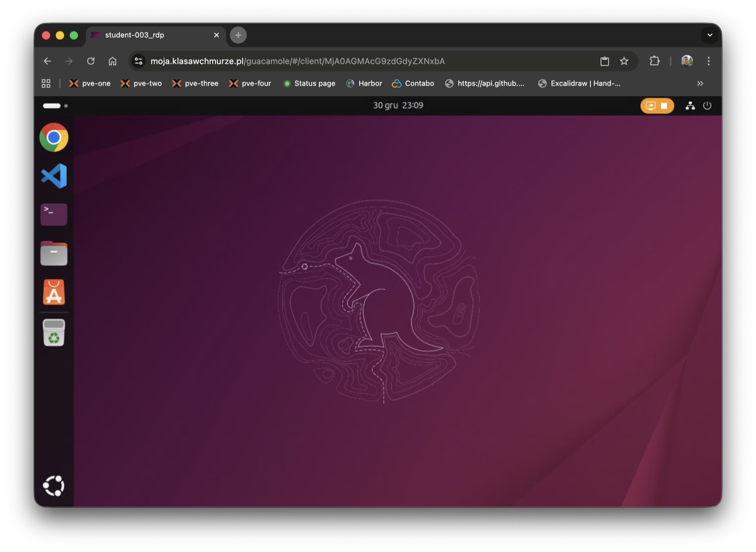The image size is (756, 552).
Task: Close the student-003_rdp tab
Action: [216, 35]
